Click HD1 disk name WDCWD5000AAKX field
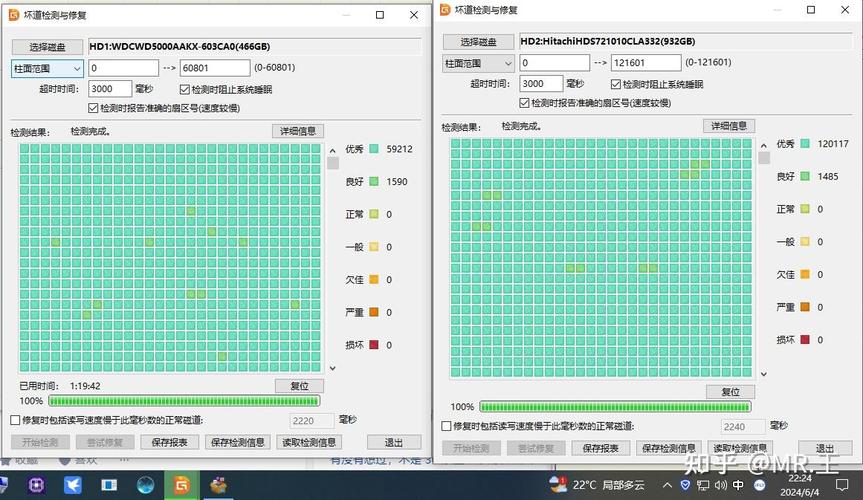863x500 pixels. tap(255, 47)
